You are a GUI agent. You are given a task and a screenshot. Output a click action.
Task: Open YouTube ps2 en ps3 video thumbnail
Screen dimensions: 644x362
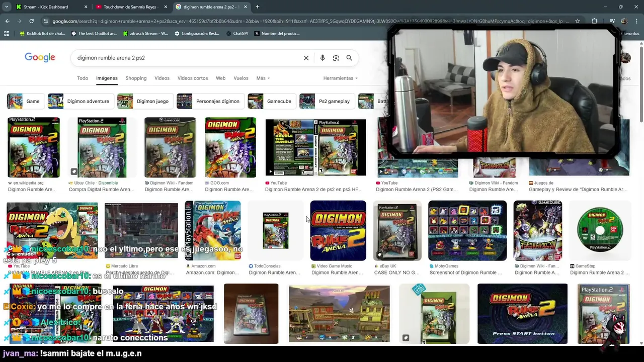click(315, 147)
